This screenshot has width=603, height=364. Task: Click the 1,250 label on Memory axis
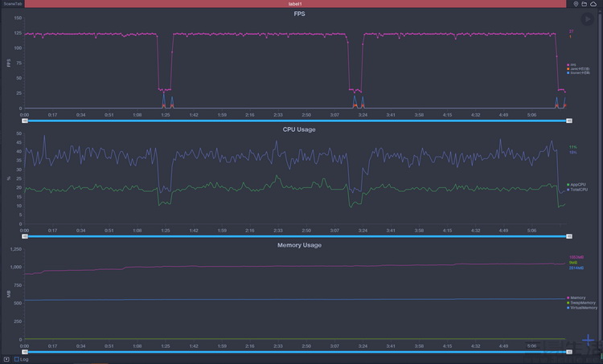(16, 249)
